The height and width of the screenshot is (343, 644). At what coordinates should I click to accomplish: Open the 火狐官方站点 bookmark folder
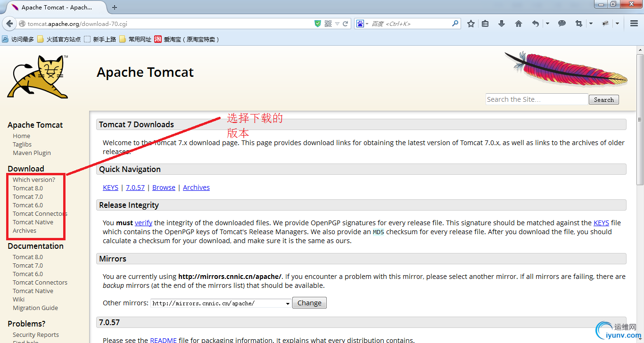(59, 40)
